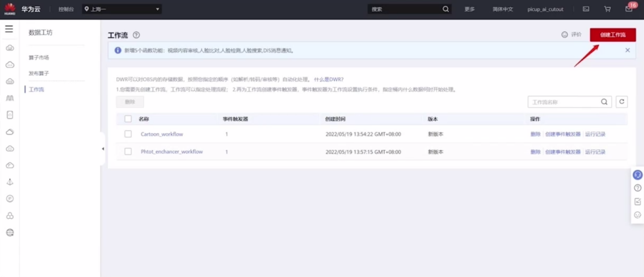Screen dimensions: 644x277
Task: Click the rounded-square sidebar icon
Action: pos(10,115)
